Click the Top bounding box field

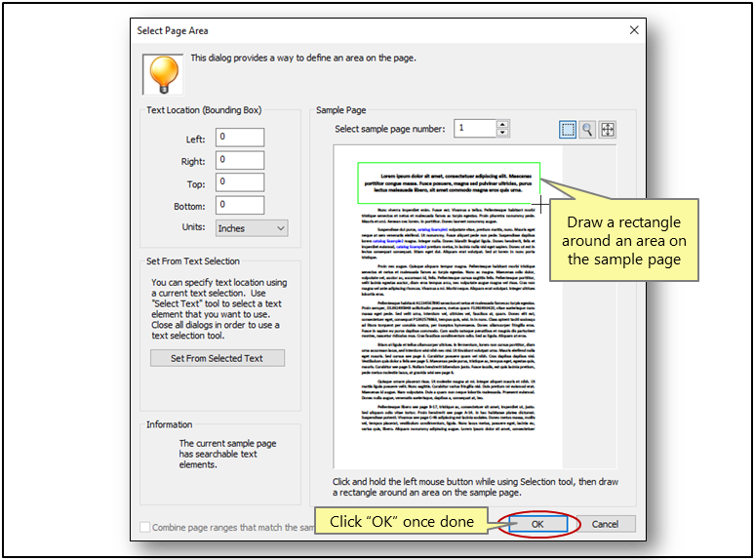240,181
